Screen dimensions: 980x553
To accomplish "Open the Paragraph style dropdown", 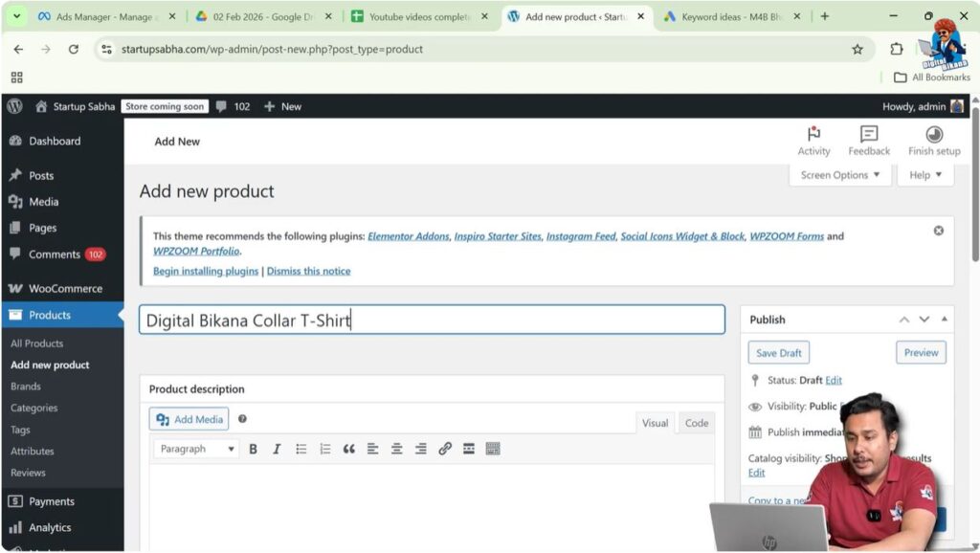I will pyautogui.click(x=195, y=448).
